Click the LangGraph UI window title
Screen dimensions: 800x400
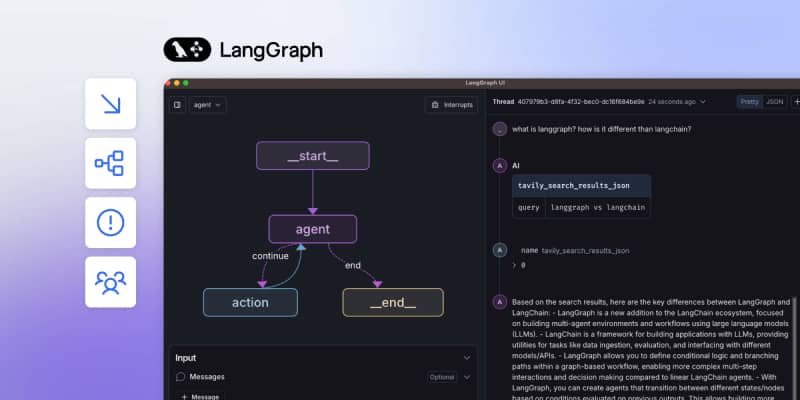coord(485,83)
